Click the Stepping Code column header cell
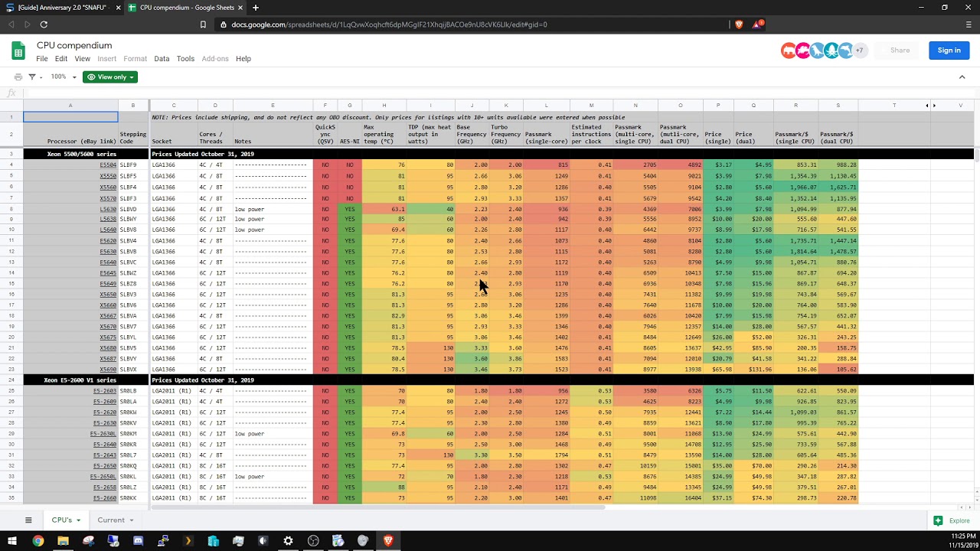 click(133, 134)
